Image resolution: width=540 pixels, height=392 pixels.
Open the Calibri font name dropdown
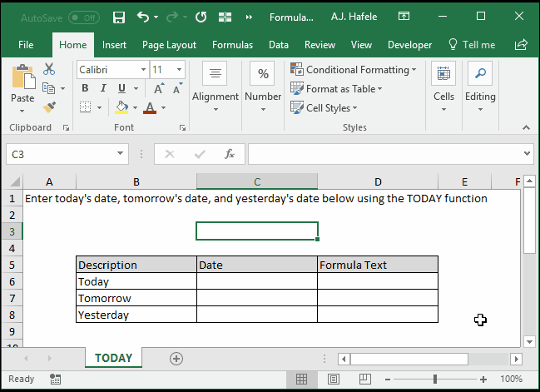tap(144, 70)
